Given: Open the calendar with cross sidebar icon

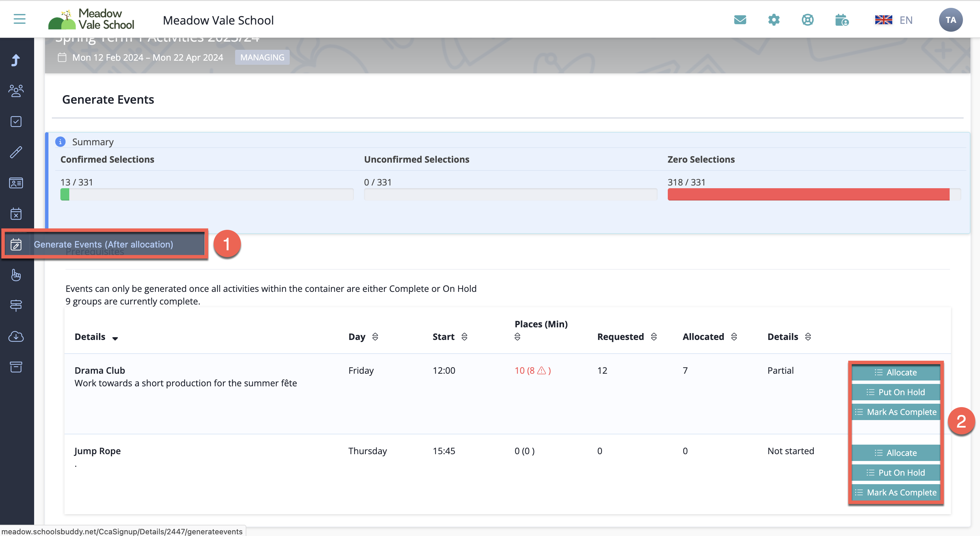Looking at the screenshot, I should tap(16, 214).
